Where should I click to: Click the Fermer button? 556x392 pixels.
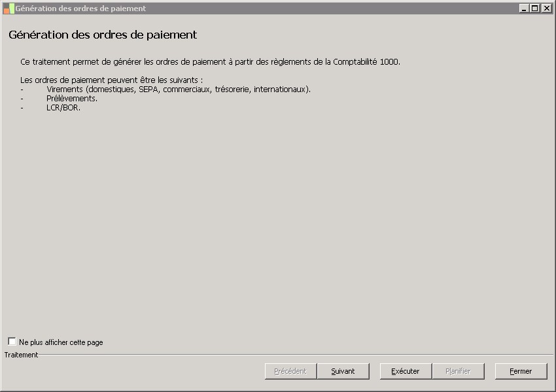[x=521, y=371]
